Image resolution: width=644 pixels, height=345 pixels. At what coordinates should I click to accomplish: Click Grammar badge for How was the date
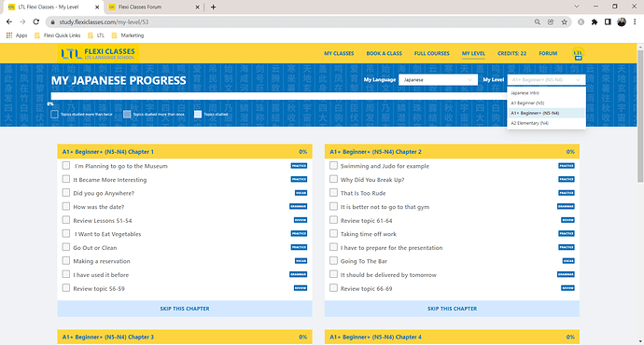[x=298, y=206]
